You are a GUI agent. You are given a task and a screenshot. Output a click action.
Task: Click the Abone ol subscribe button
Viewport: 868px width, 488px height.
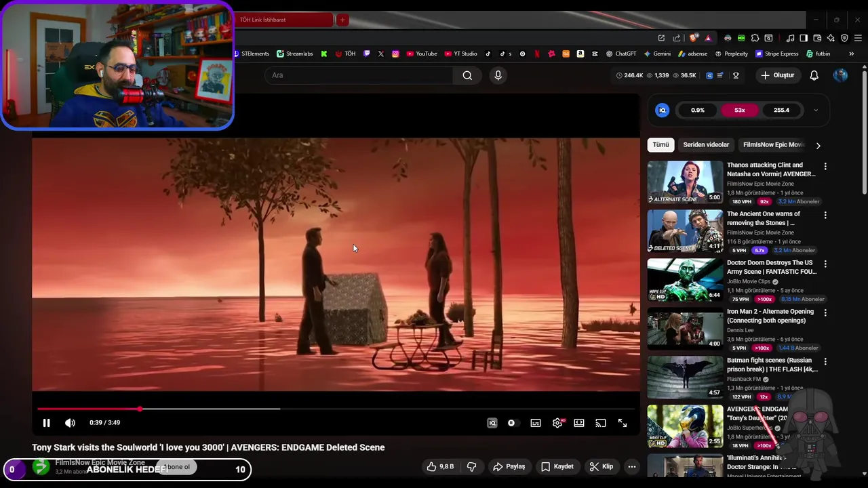[x=178, y=467]
